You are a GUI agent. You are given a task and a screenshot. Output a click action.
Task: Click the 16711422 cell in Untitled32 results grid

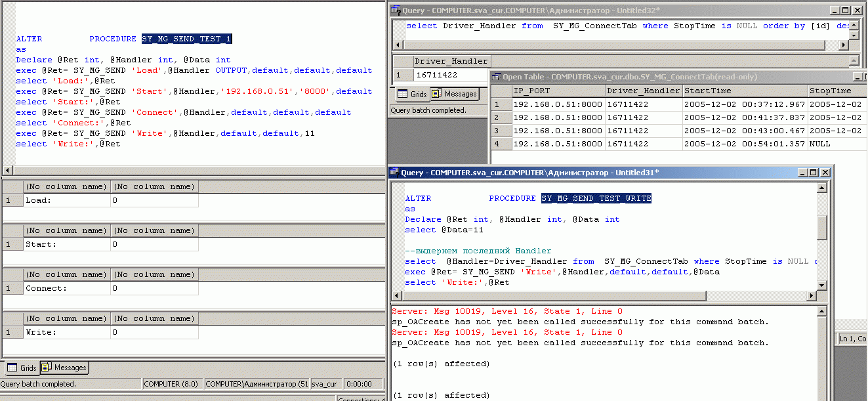point(451,75)
